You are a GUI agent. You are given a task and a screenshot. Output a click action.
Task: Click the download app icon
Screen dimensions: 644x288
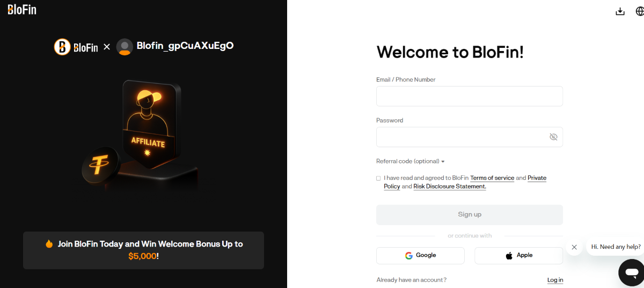tap(620, 11)
